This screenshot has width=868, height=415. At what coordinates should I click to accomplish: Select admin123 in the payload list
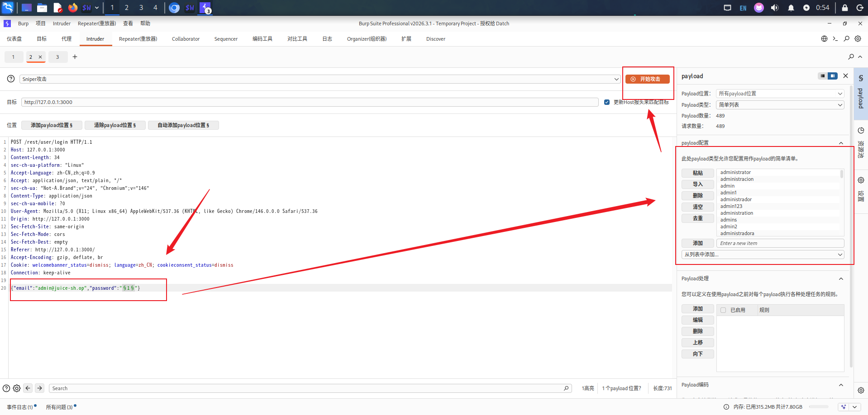tap(731, 206)
